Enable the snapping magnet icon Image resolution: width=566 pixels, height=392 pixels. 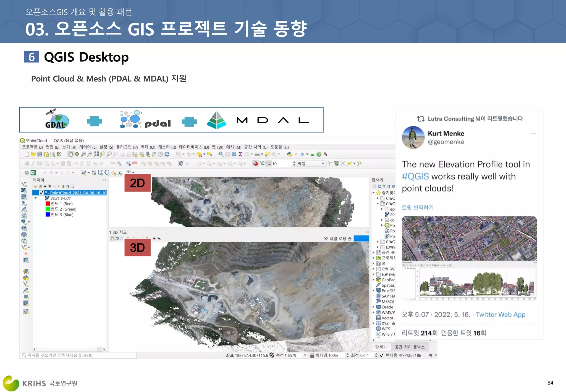point(255,163)
